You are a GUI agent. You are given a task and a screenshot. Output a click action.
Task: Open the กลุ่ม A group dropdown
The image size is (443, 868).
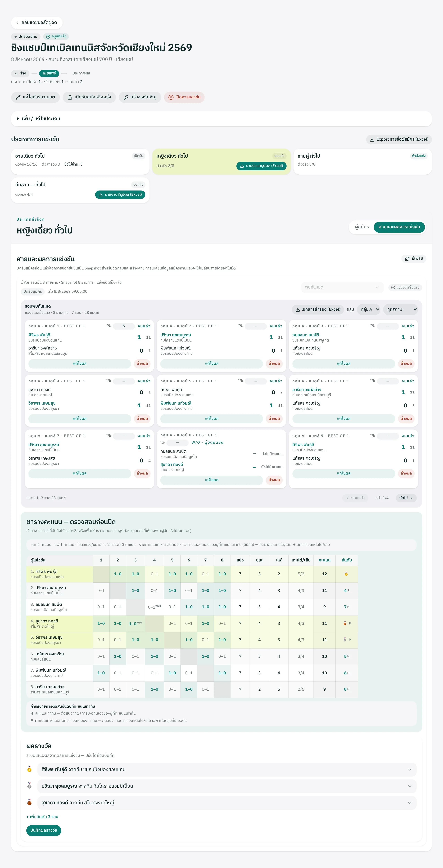369,309
